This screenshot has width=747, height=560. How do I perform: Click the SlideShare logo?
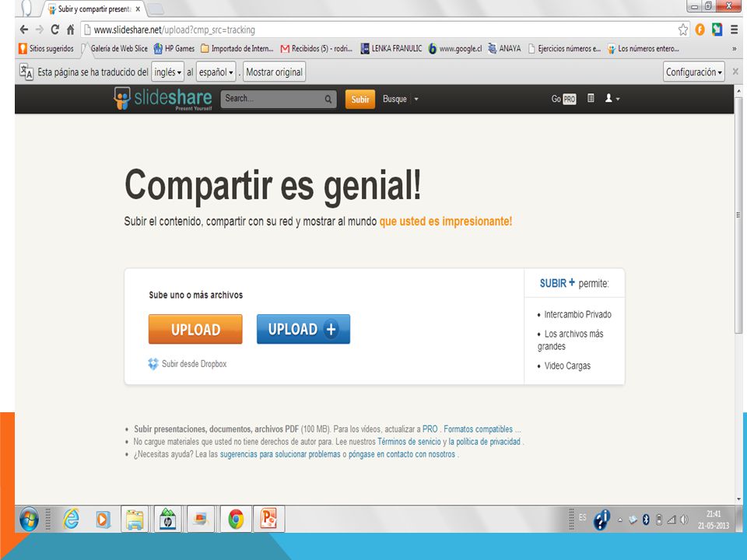tap(163, 98)
